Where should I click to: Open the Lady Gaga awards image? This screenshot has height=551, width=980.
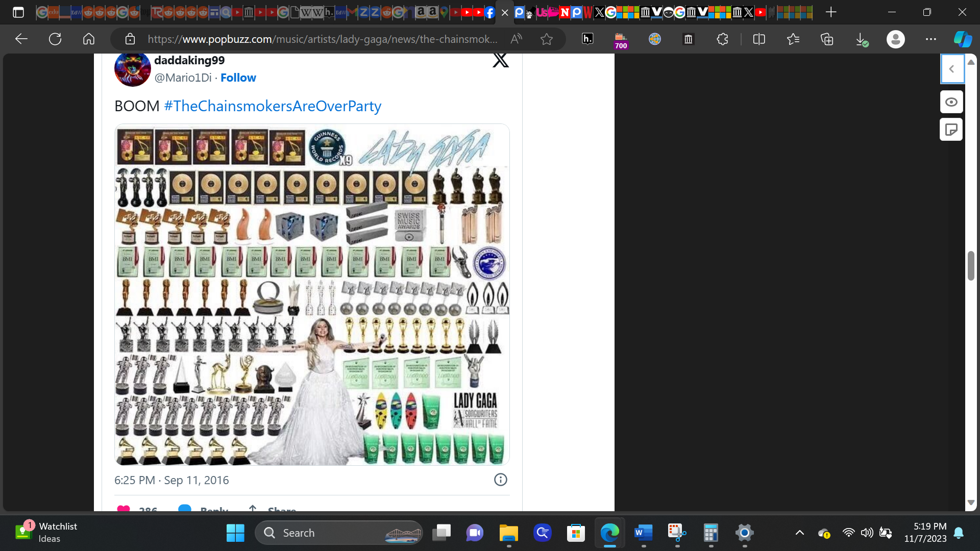[312, 294]
